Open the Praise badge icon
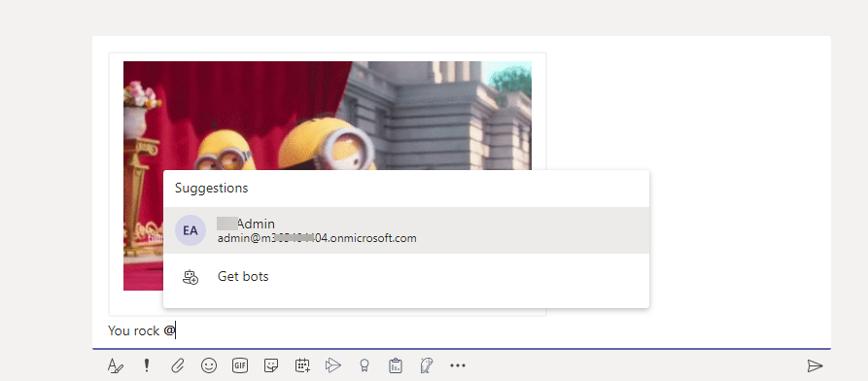 click(x=365, y=365)
